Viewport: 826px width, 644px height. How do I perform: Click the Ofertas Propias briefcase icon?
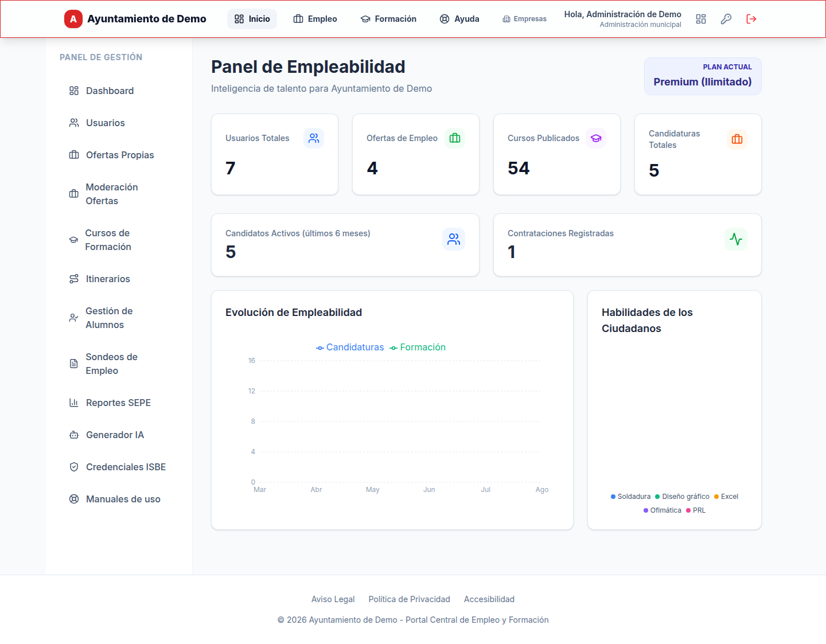[x=74, y=155]
